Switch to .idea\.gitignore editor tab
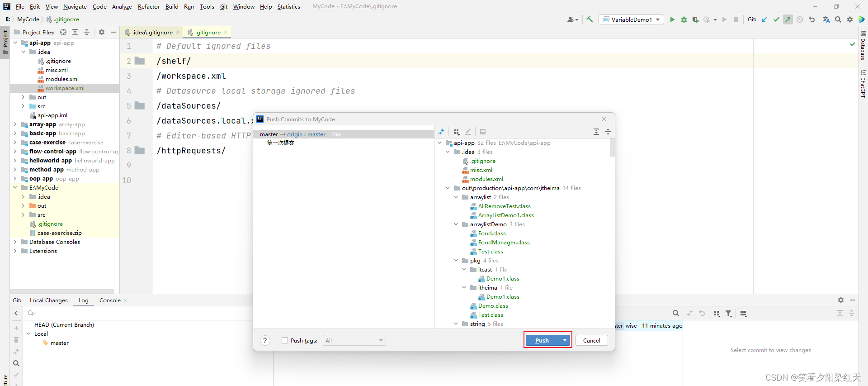Image resolution: width=868 pixels, height=386 pixels. (x=152, y=32)
